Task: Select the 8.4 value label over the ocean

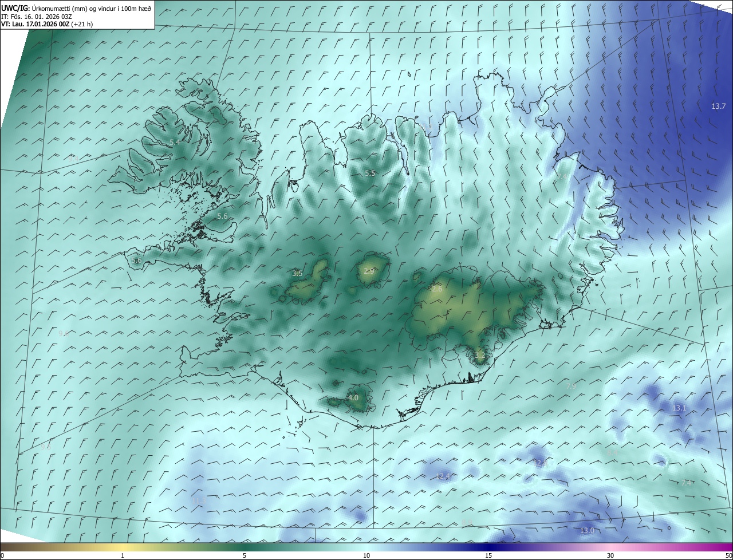Action: coord(612,452)
